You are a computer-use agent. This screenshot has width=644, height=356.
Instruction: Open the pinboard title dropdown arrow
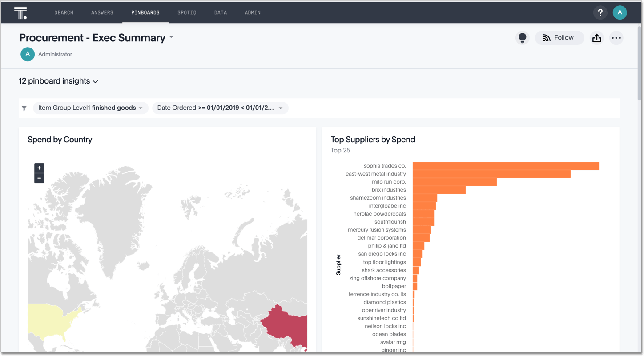tap(171, 37)
